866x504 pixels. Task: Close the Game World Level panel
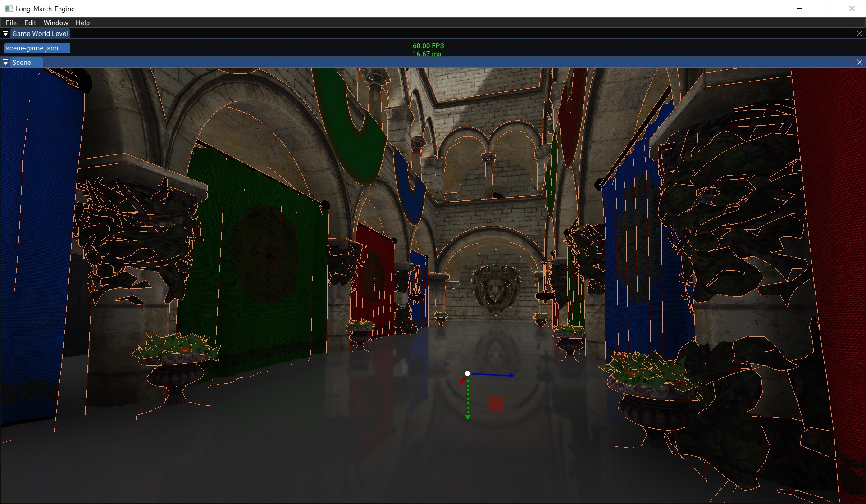[860, 33]
